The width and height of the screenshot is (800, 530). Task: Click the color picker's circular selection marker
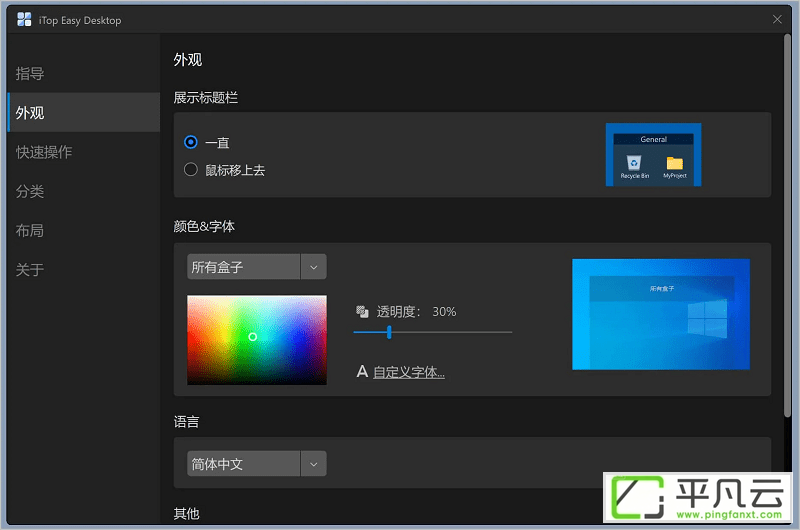click(x=253, y=337)
